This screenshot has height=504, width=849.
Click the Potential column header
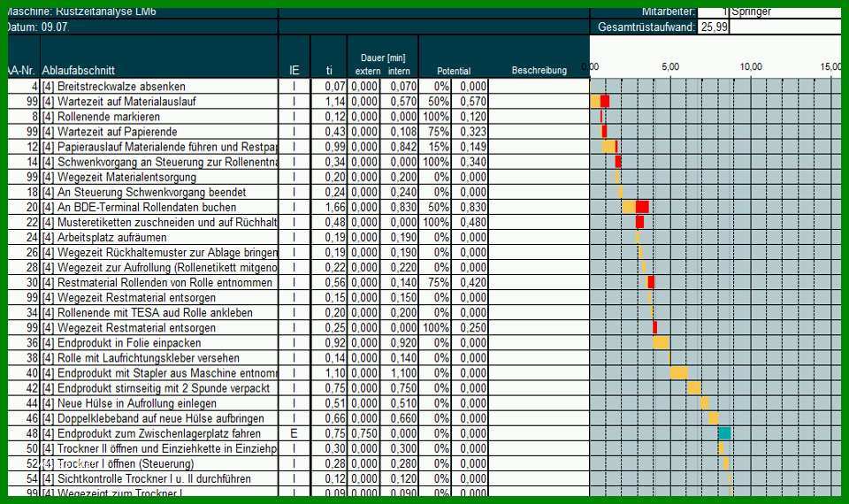[454, 71]
